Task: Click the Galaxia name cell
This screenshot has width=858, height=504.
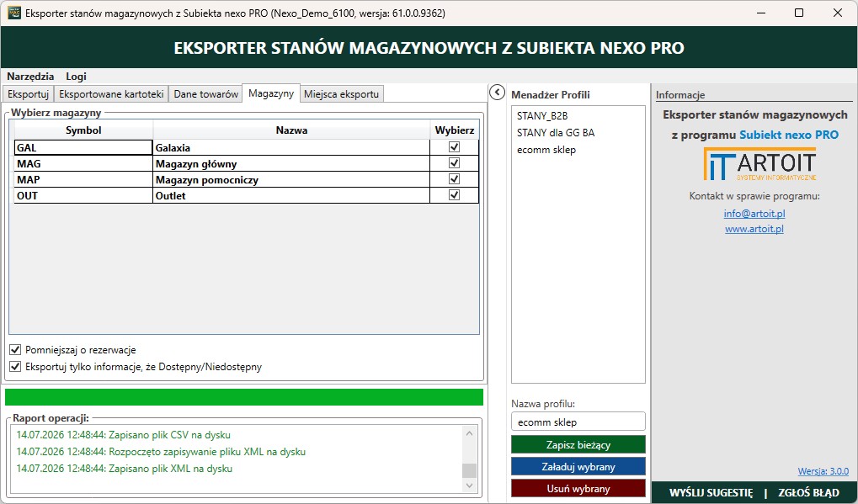Action: click(291, 147)
